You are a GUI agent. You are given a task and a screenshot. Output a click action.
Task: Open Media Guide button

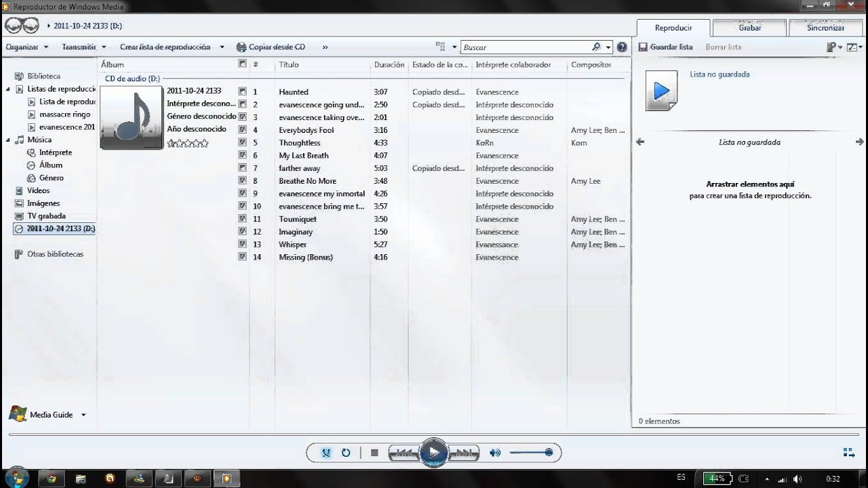point(42,415)
